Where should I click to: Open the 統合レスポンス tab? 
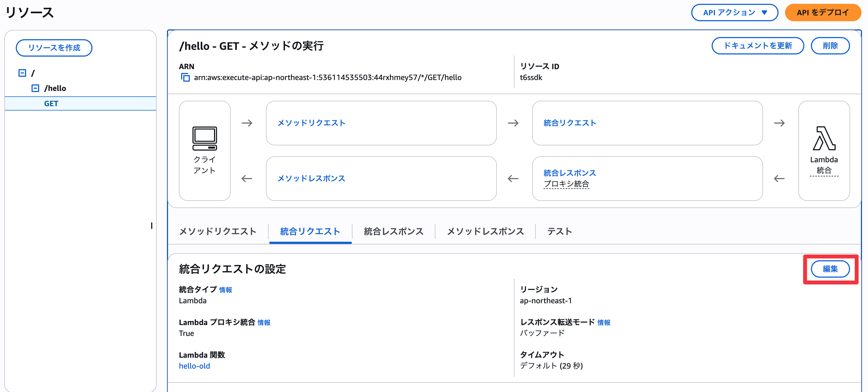point(393,231)
